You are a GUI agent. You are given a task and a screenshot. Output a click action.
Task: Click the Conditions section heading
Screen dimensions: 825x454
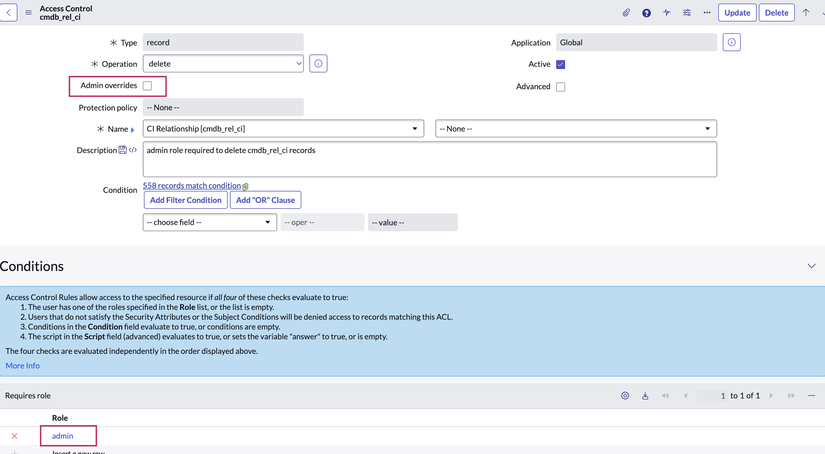coord(32,266)
